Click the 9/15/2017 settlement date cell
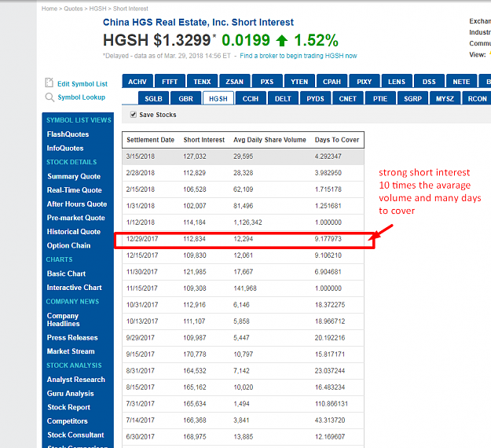Viewport: 491px width, 448px height. click(x=141, y=354)
